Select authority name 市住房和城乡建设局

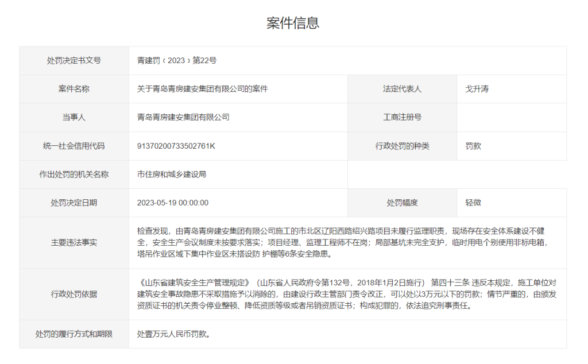tap(171, 175)
